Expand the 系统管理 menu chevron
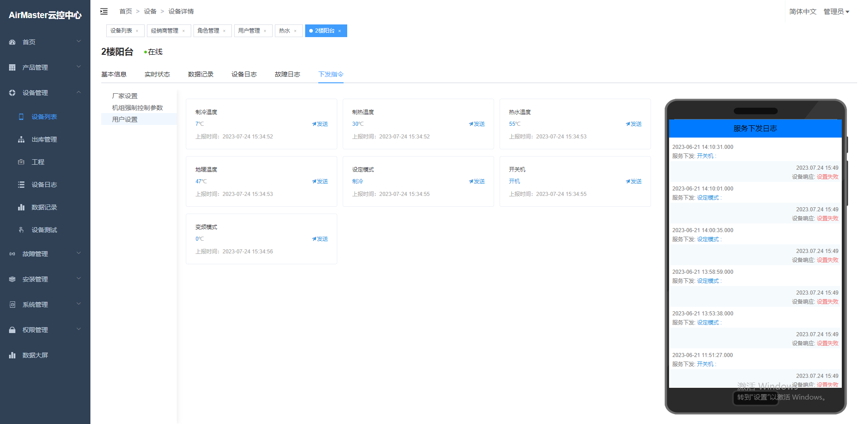 coord(79,304)
